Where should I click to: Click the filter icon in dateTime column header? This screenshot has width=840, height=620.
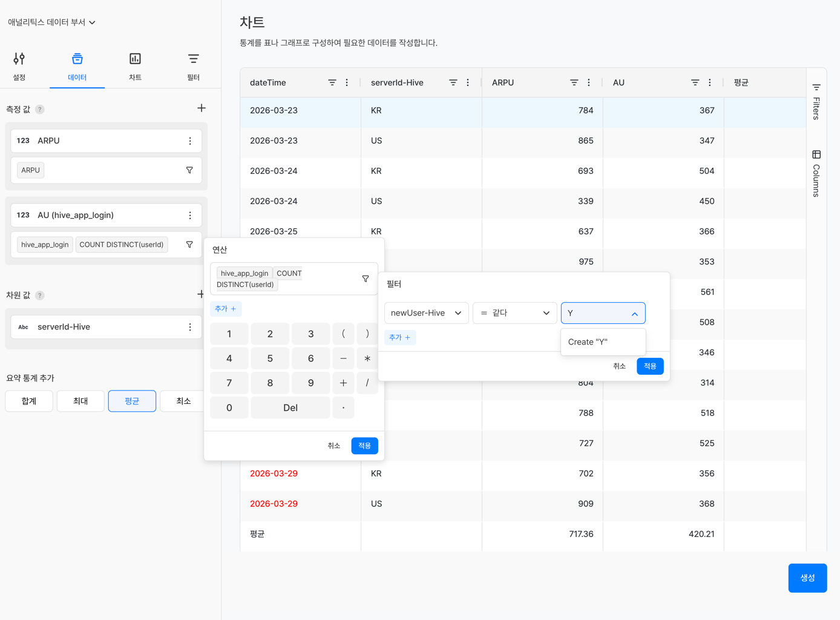click(332, 82)
